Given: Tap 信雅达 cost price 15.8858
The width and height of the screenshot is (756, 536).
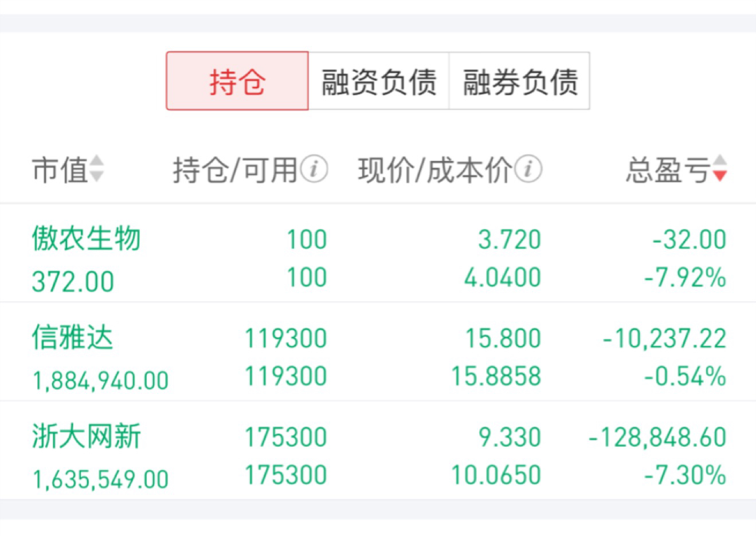Looking at the screenshot, I should click(x=496, y=376).
